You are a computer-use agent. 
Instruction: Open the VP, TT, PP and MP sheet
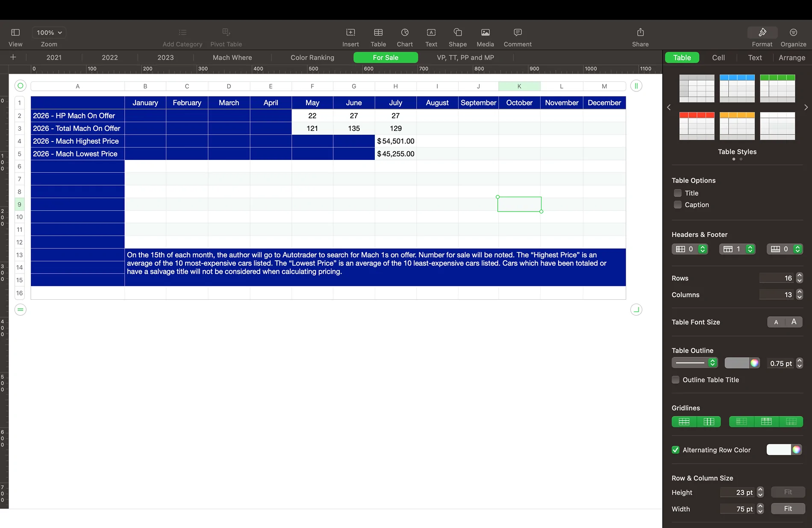tap(465, 57)
